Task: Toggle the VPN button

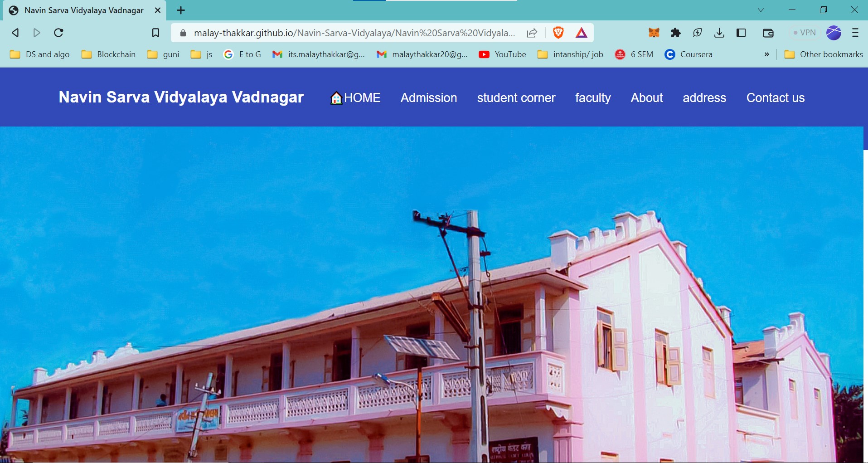Action: (805, 33)
